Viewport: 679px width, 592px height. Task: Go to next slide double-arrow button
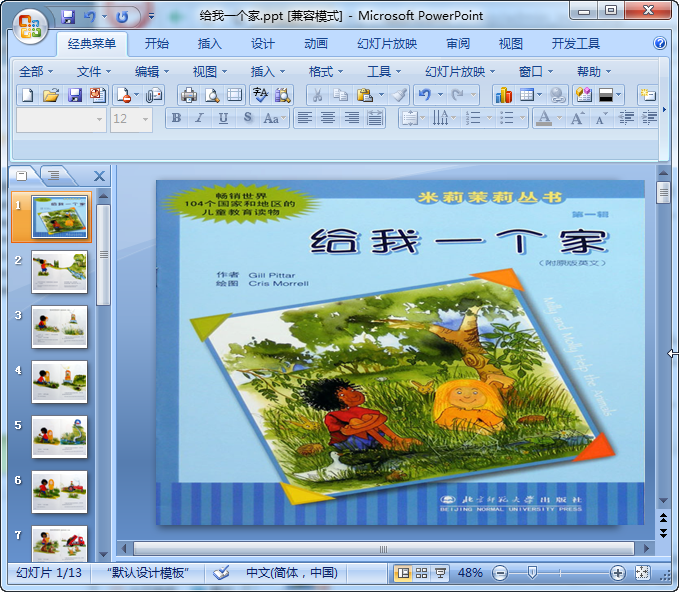pyautogui.click(x=663, y=534)
